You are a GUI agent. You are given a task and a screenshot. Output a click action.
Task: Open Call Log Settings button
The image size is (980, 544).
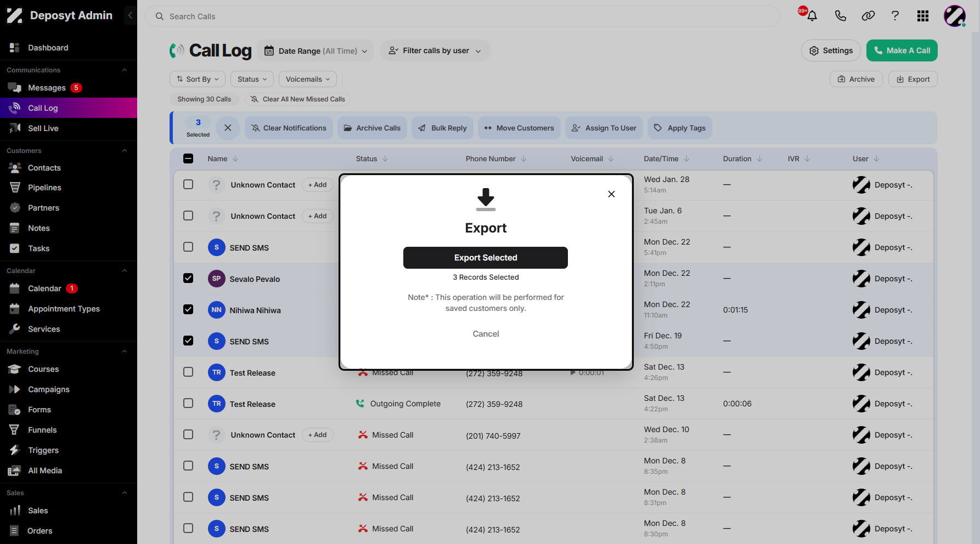tap(831, 50)
